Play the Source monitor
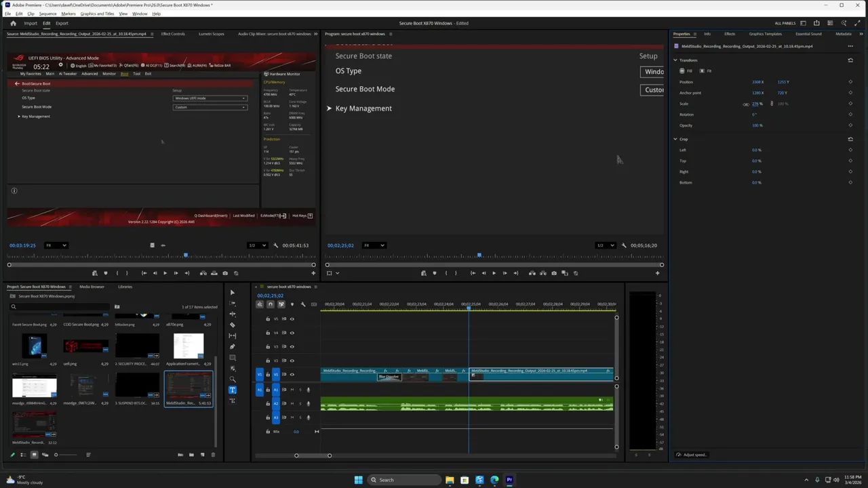This screenshot has height=488, width=868. tap(165, 273)
